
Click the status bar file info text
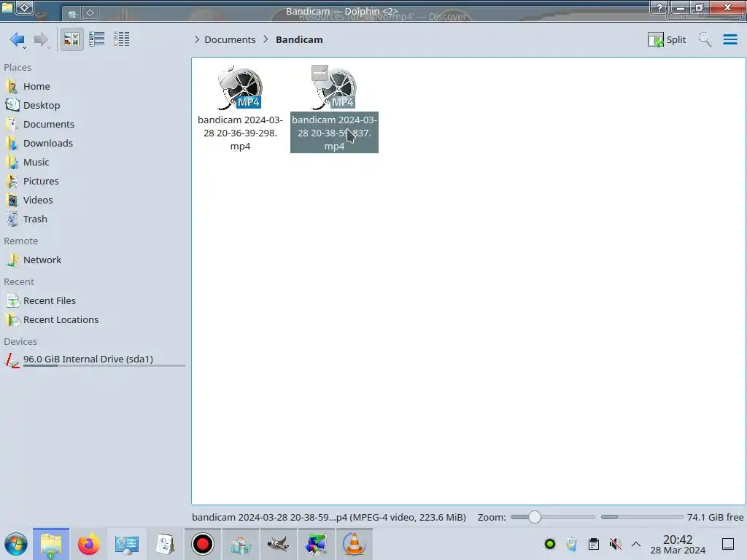point(329,517)
